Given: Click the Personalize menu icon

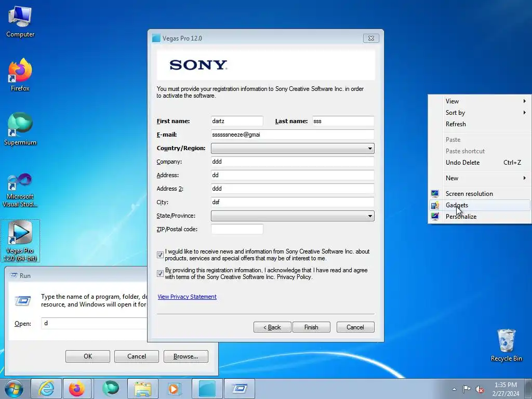Looking at the screenshot, I should tap(435, 217).
